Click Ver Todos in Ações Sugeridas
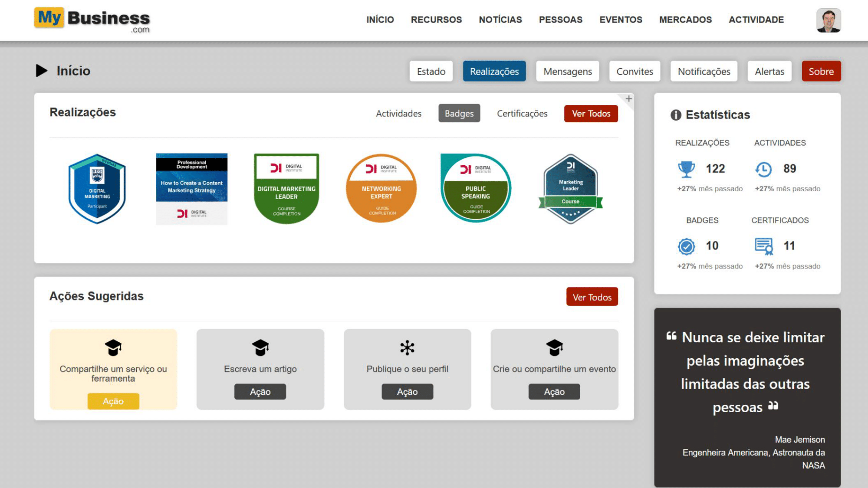The height and width of the screenshot is (488, 868). click(x=592, y=297)
